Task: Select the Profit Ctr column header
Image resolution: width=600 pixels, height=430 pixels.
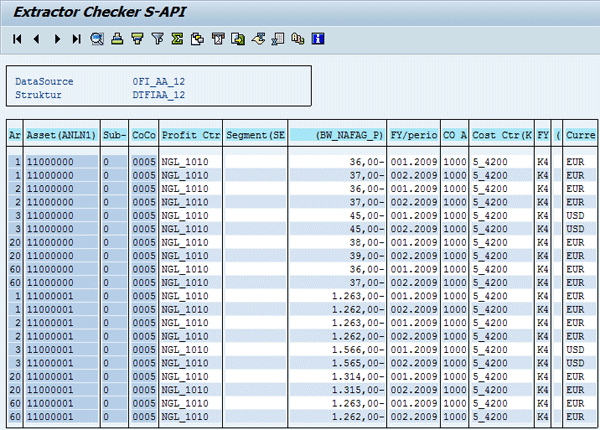Action: coord(190,134)
